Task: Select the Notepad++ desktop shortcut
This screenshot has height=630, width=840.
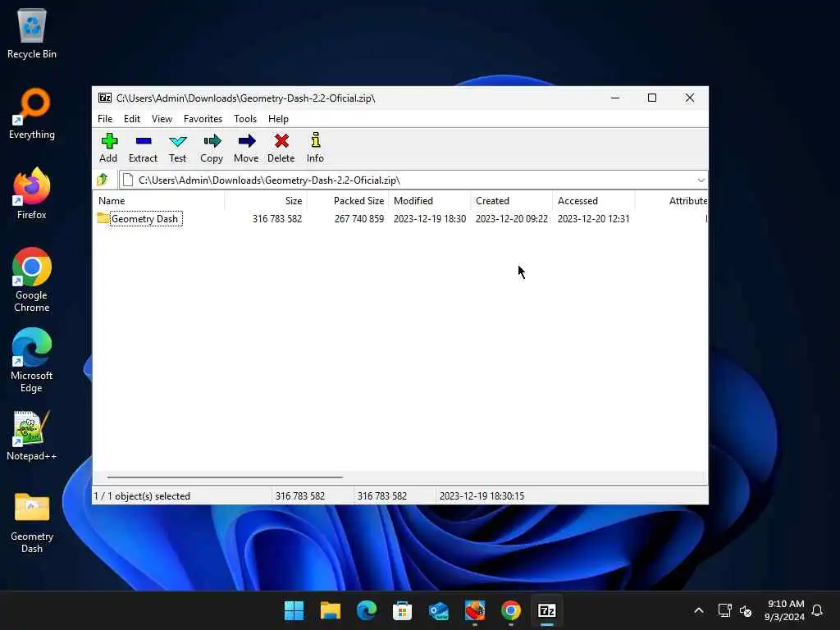Action: pos(32,435)
